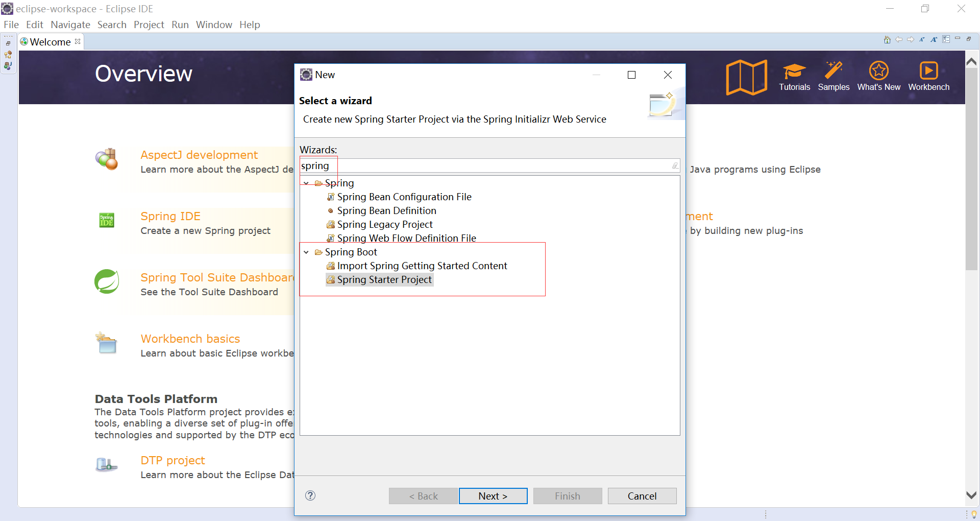Open the Spring IDE link

point(170,216)
